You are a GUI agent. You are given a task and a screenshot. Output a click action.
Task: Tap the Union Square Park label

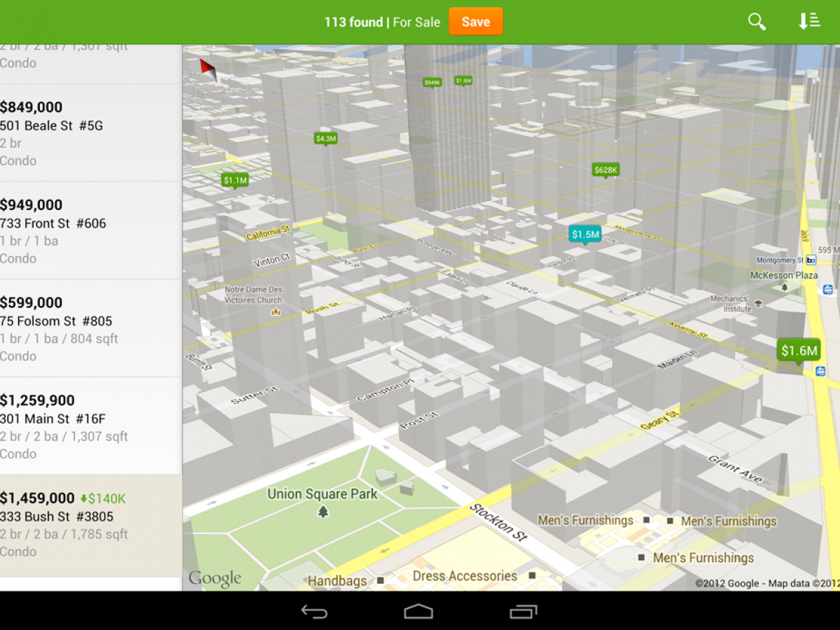[x=322, y=494]
